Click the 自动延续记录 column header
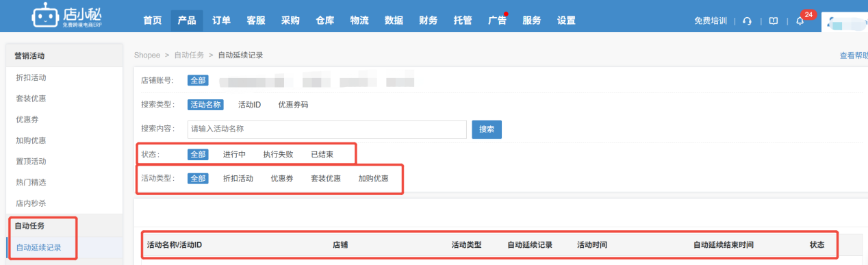868x265 pixels. tap(530, 244)
